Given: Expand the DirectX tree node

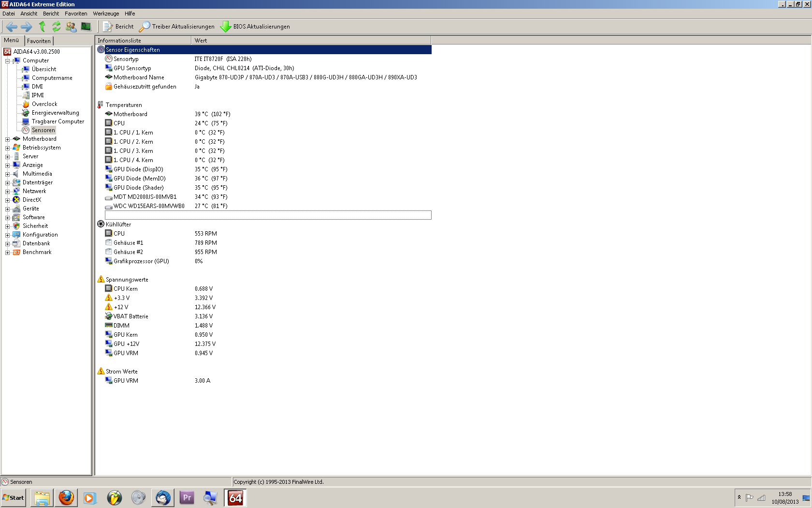Looking at the screenshot, I should [7, 200].
